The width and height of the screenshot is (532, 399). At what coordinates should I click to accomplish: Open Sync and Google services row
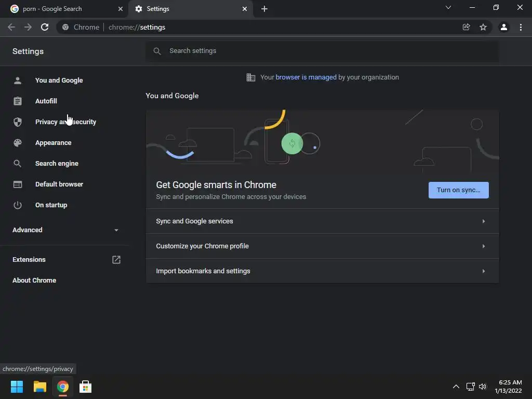point(322,221)
